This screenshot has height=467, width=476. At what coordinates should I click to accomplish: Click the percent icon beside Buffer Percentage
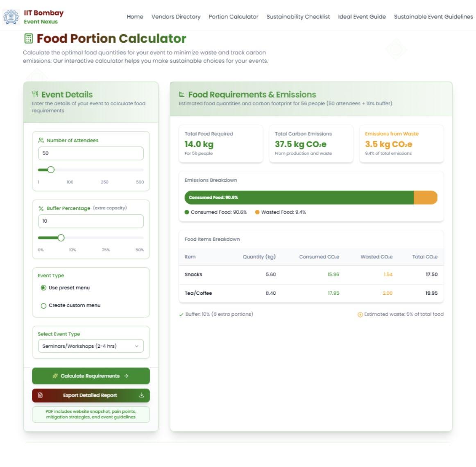41,208
